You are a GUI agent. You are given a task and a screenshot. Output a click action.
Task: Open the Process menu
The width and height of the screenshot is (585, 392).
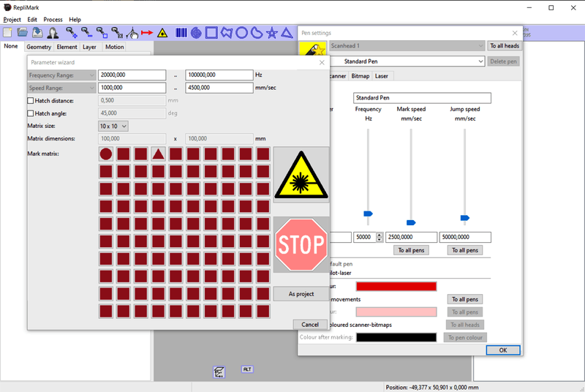point(53,19)
